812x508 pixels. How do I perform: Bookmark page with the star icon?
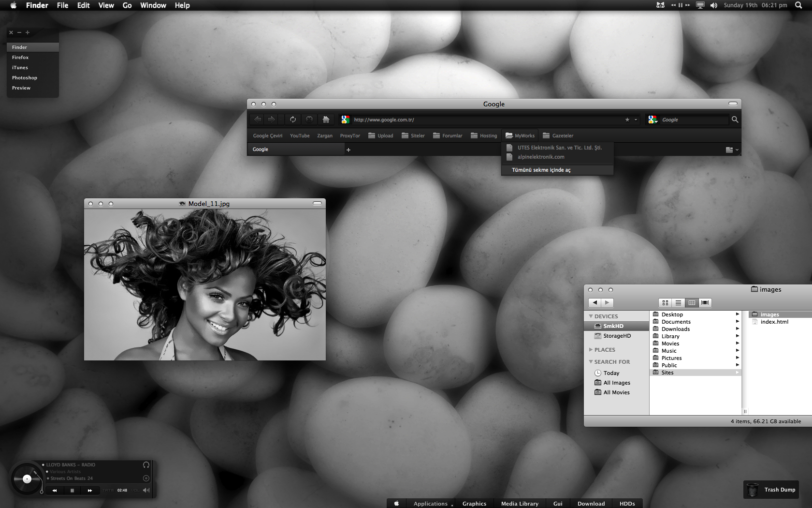point(627,120)
